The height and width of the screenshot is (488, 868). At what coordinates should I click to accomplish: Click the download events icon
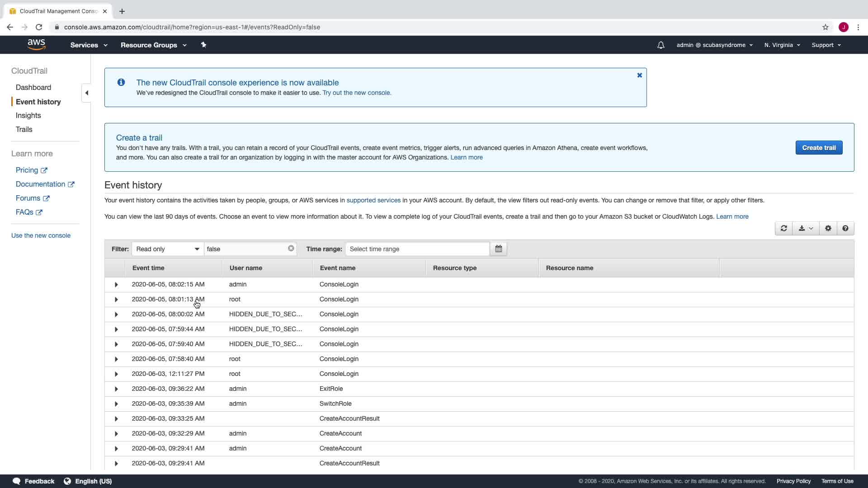[x=805, y=229]
